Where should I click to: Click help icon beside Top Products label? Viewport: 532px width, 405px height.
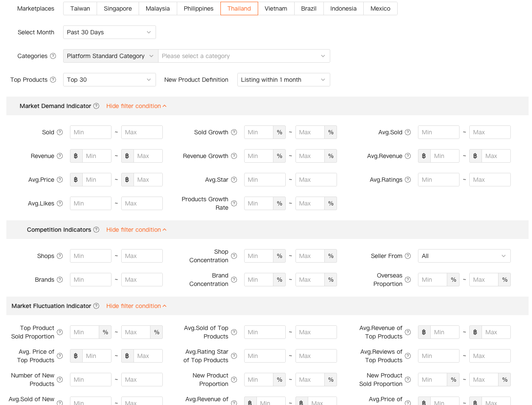coord(53,80)
